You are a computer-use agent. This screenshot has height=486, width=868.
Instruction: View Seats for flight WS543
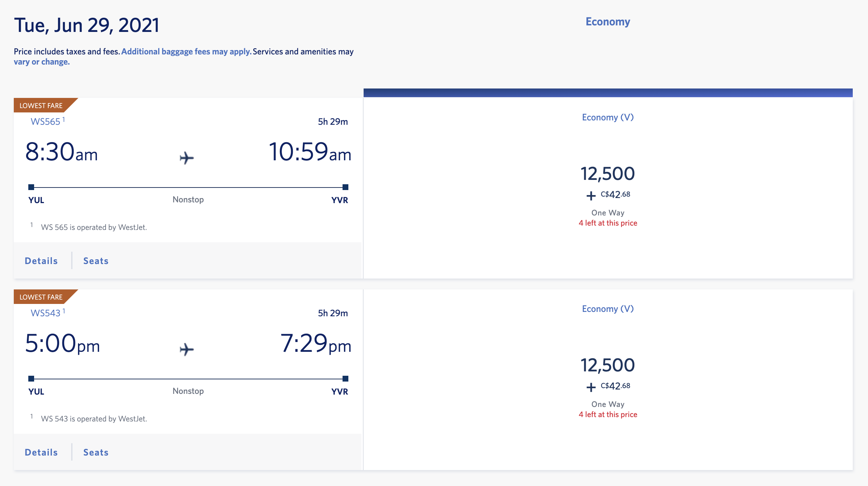(96, 452)
